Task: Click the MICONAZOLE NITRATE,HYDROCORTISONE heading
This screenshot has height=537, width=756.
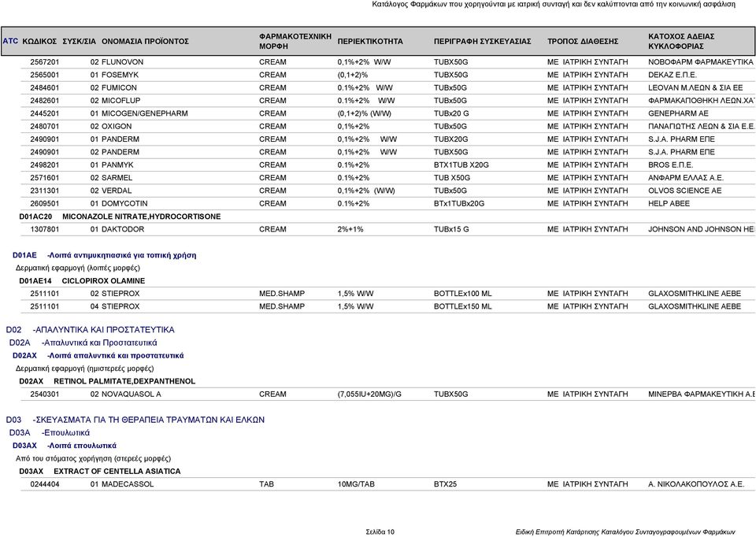Action: coord(141,217)
